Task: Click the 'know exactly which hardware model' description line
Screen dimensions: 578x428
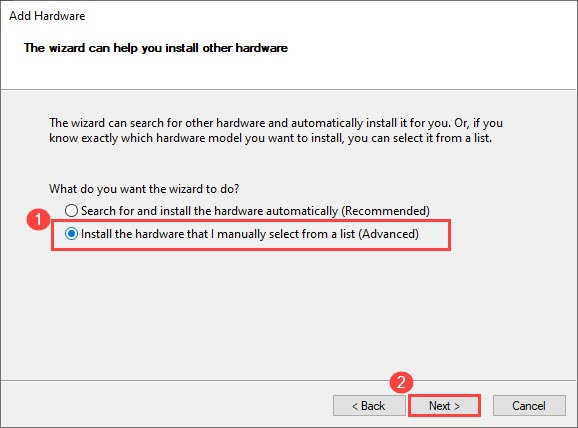Action: (x=271, y=138)
